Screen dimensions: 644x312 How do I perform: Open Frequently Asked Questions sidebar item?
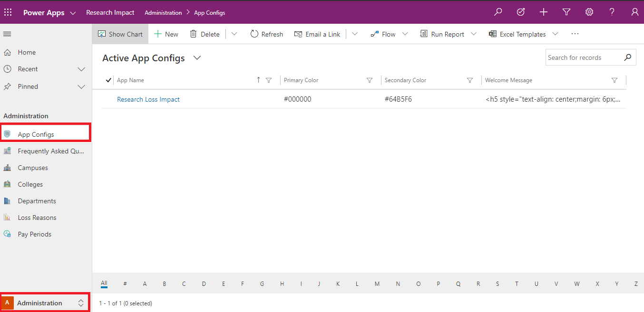46,151
